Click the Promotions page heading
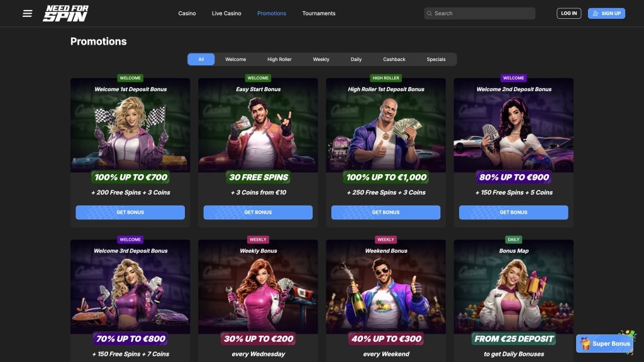This screenshot has width=644, height=362. (x=99, y=41)
